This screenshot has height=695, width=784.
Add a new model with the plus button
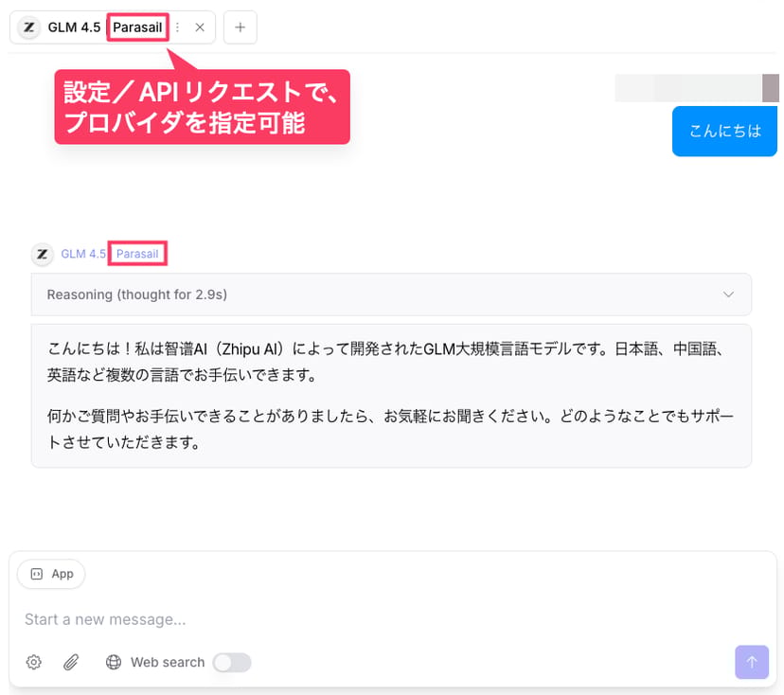[240, 27]
